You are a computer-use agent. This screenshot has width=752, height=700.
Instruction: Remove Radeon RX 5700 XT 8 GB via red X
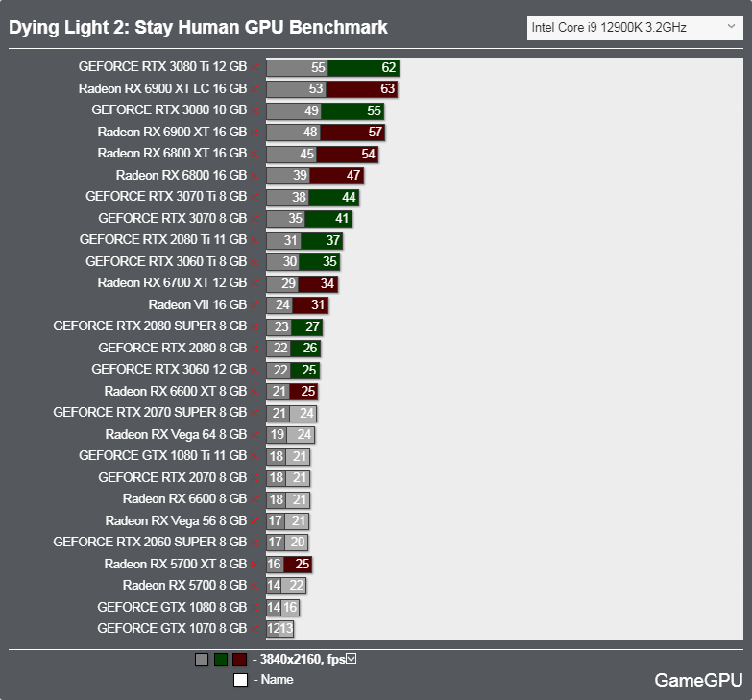click(x=255, y=565)
